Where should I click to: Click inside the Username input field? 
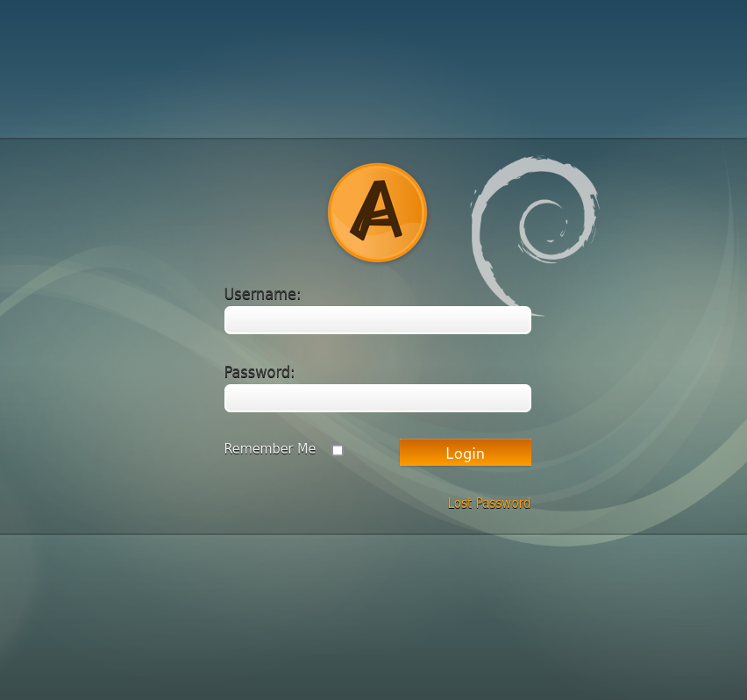(377, 320)
